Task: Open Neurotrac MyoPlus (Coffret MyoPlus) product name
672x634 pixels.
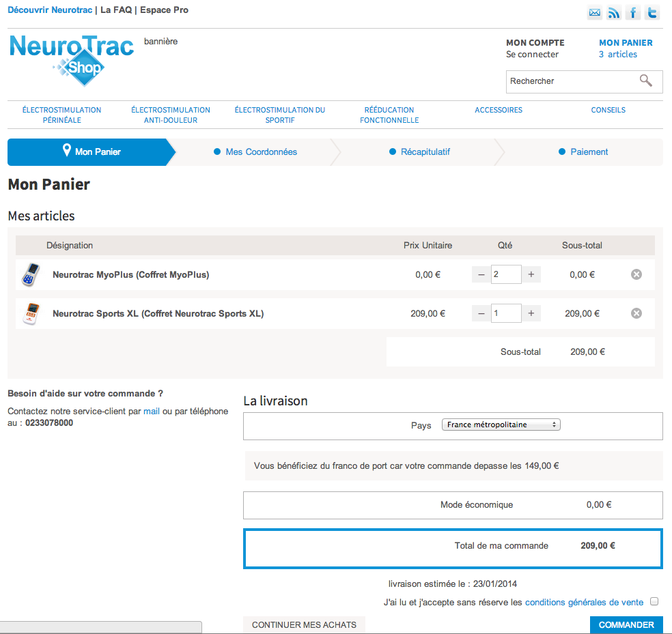Action: (130, 274)
